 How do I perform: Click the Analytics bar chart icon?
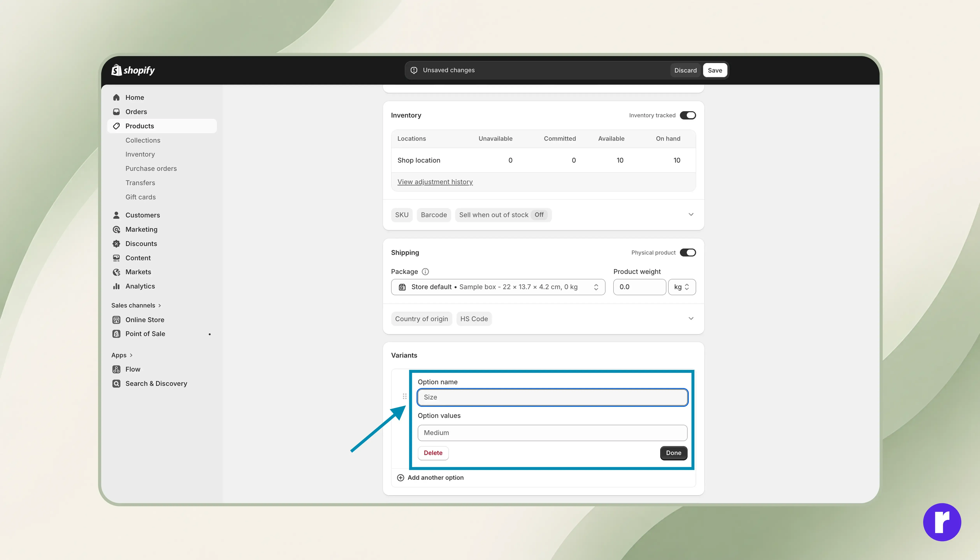[x=116, y=286]
